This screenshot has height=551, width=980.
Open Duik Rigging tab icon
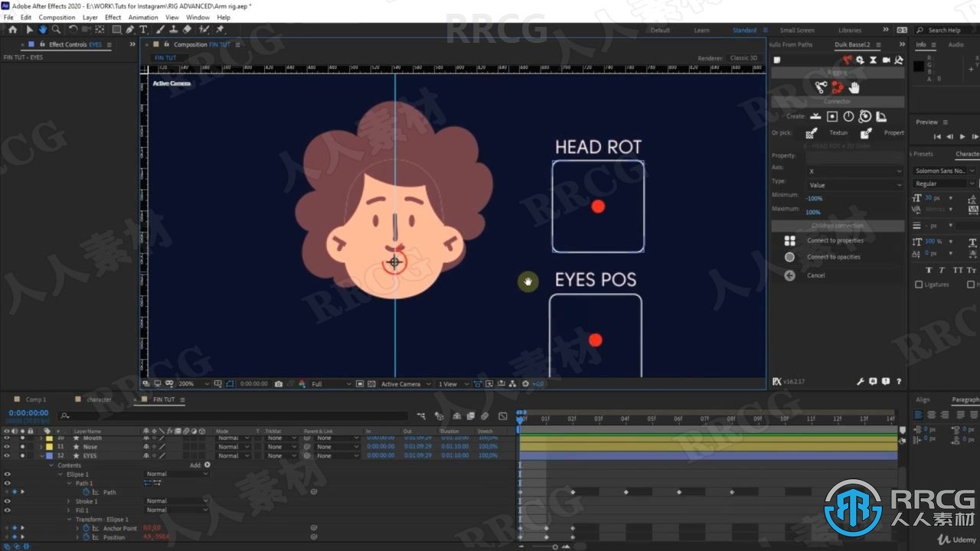click(x=848, y=60)
